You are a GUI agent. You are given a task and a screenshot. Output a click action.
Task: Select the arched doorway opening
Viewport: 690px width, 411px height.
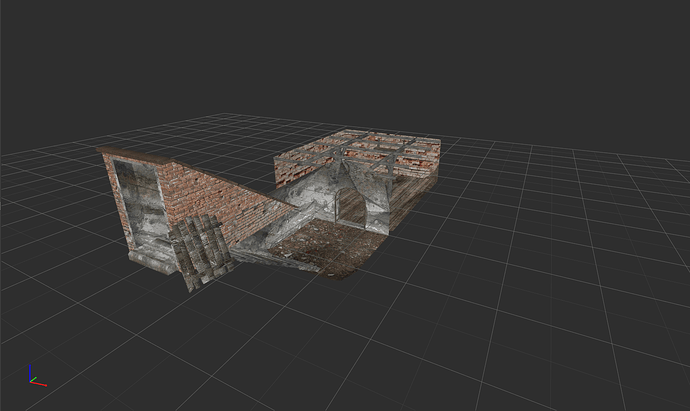click(x=351, y=208)
